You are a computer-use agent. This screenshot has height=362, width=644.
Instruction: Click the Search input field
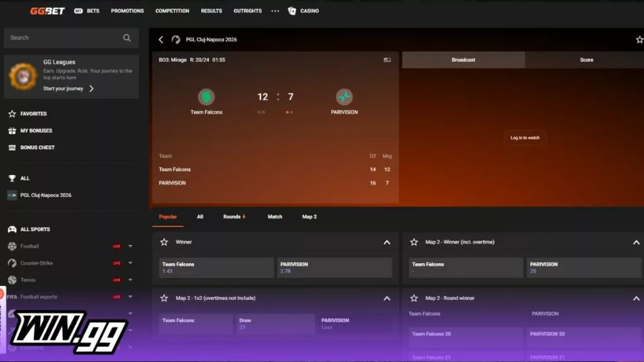(x=71, y=38)
